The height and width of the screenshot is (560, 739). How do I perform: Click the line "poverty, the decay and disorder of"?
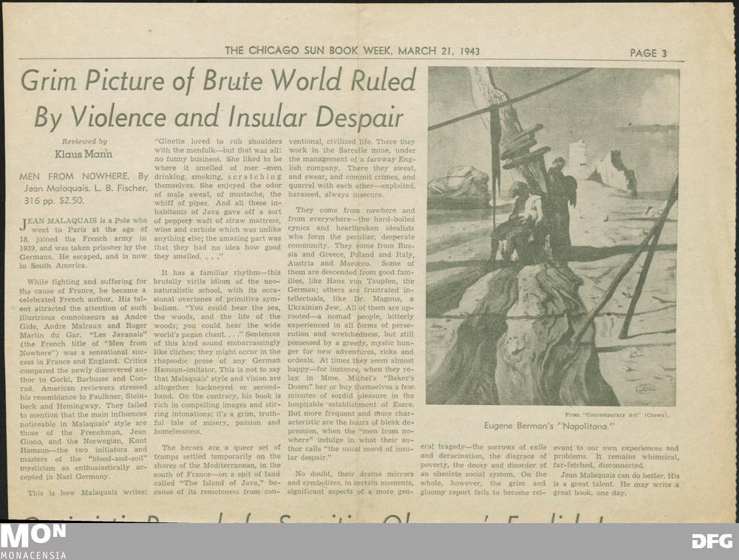point(483,465)
